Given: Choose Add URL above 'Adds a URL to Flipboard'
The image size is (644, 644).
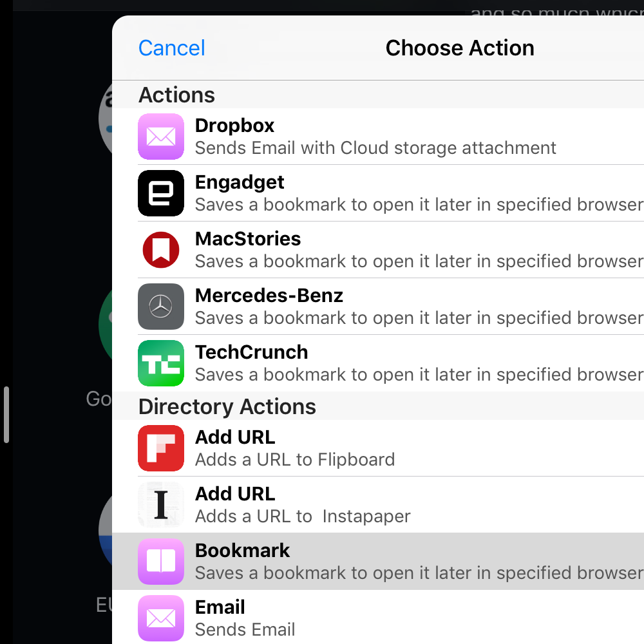Looking at the screenshot, I should (235, 437).
